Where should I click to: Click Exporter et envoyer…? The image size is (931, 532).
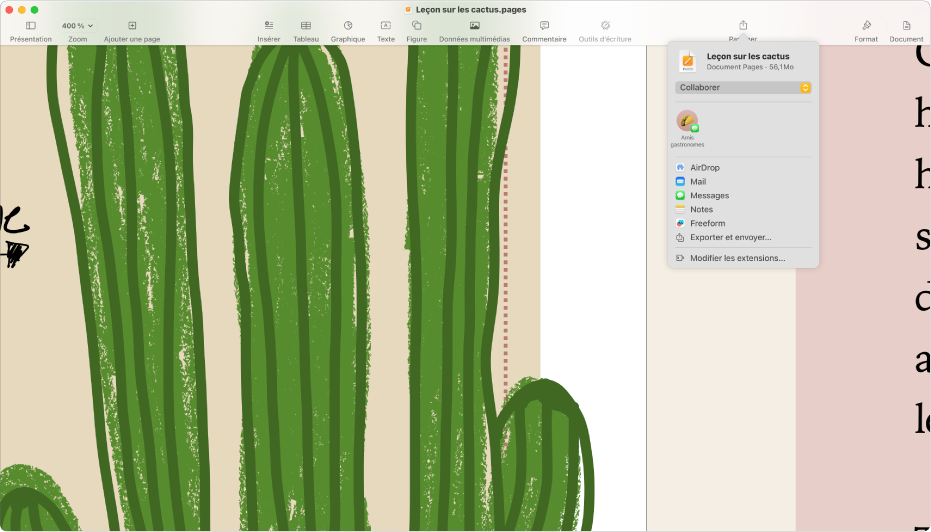730,238
